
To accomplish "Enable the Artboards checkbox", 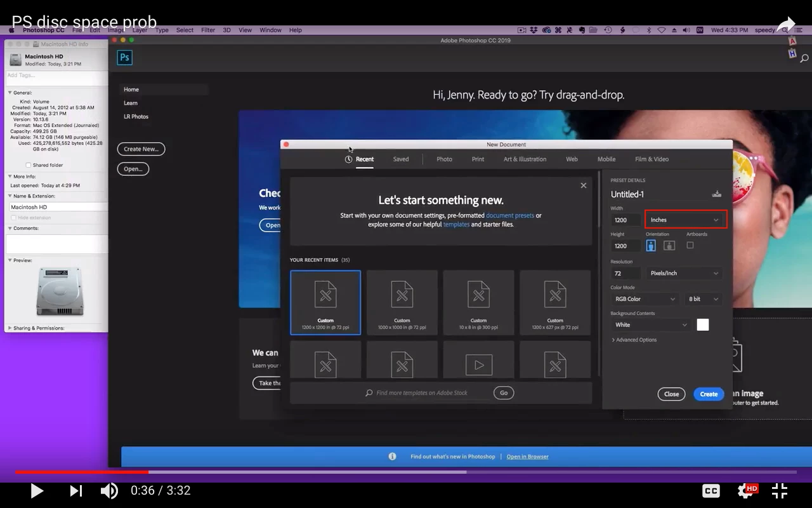I will pyautogui.click(x=690, y=245).
